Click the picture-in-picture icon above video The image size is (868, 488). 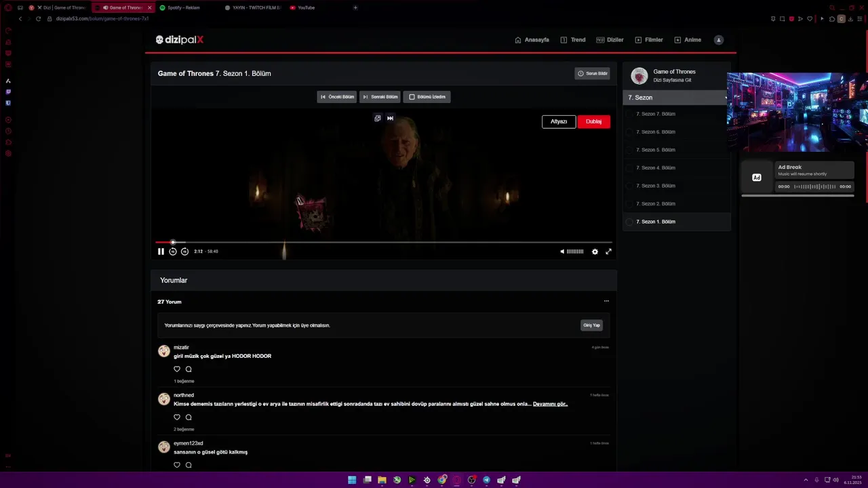[378, 118]
